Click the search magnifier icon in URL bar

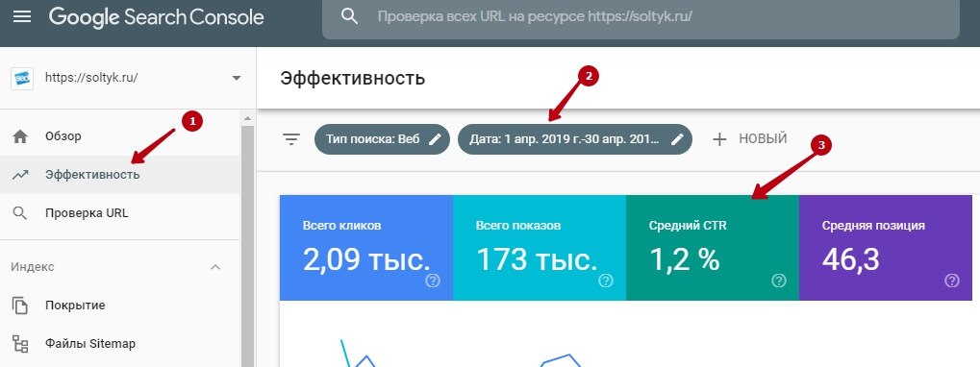tap(349, 17)
